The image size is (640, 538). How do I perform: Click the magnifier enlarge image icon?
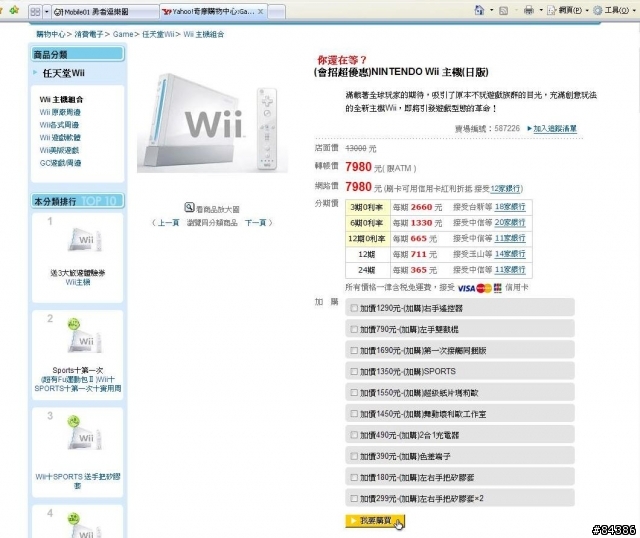(x=189, y=207)
